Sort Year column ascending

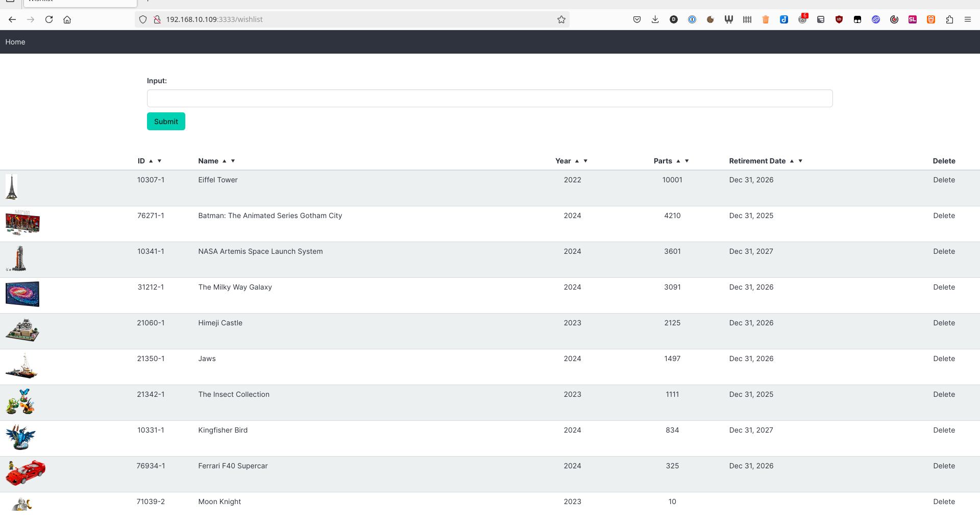tap(577, 161)
